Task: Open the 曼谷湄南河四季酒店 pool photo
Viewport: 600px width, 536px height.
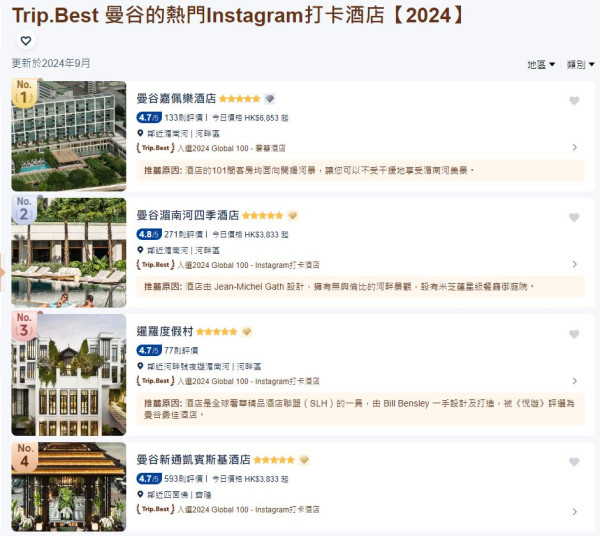Action: click(x=69, y=253)
